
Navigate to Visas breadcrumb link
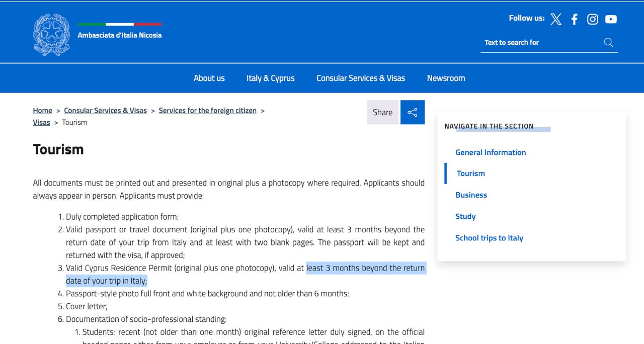coord(41,123)
